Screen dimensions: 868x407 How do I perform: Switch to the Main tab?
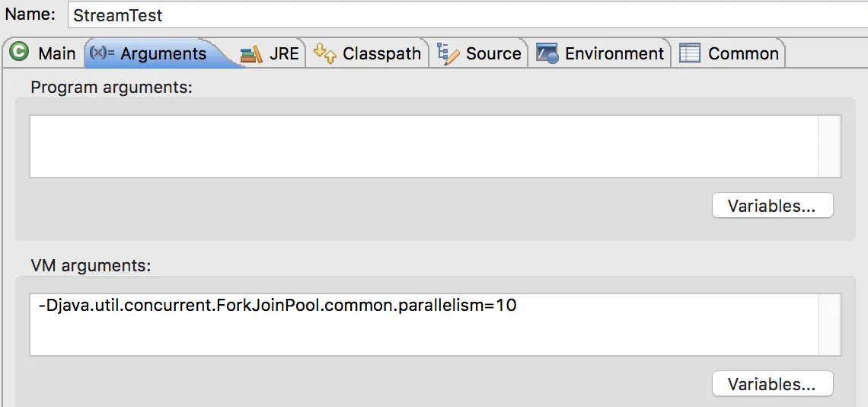[57, 53]
